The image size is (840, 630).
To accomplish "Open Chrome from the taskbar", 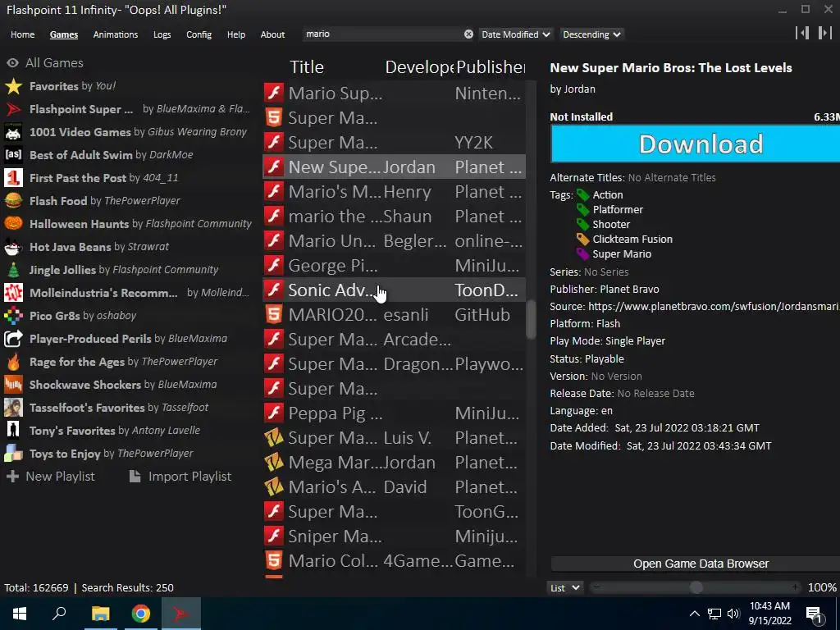I will pyautogui.click(x=141, y=614).
